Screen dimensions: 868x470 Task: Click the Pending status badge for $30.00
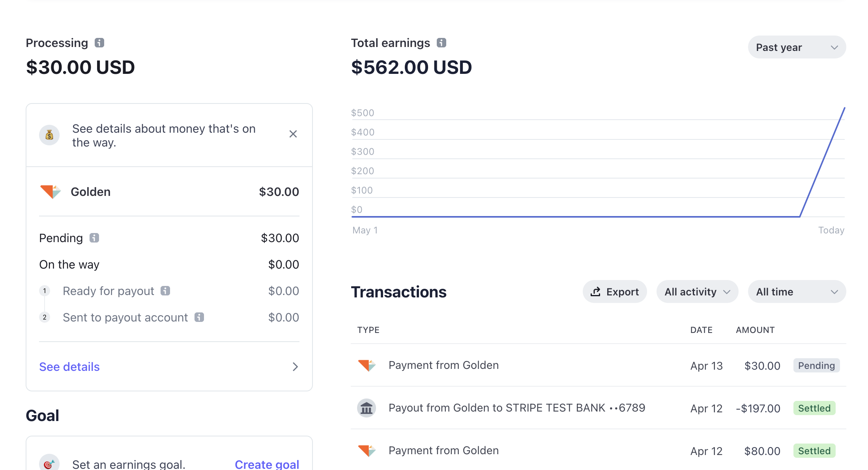816,365
